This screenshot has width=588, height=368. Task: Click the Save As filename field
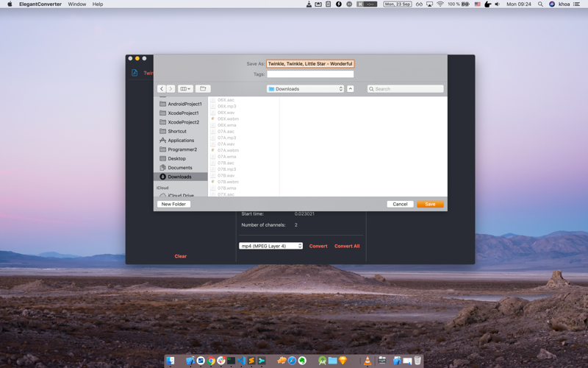click(x=310, y=64)
